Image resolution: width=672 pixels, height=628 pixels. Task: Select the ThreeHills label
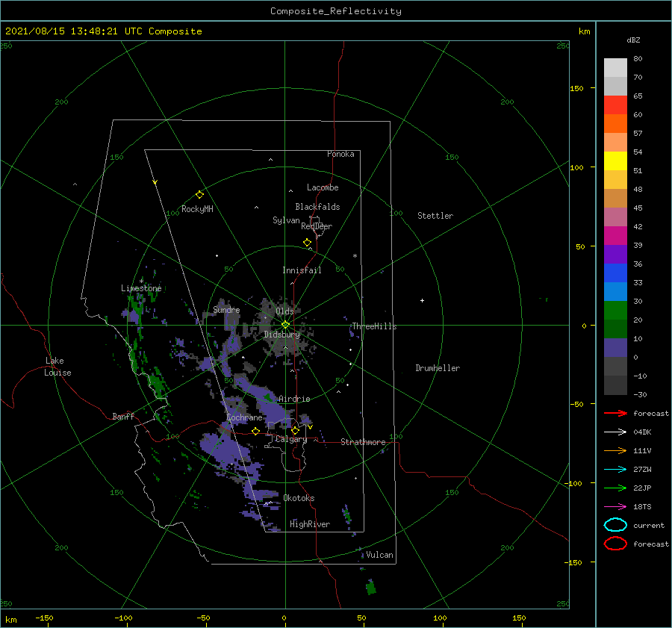tap(374, 326)
